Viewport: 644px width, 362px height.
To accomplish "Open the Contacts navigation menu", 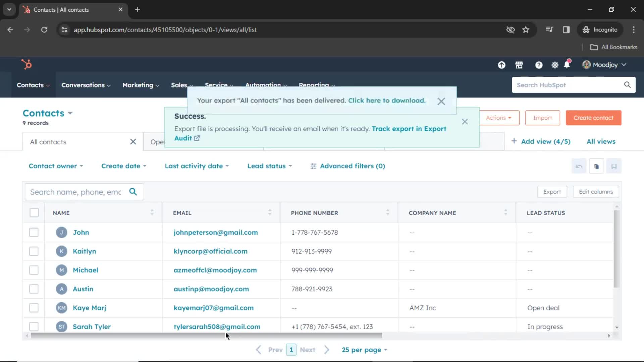I will pyautogui.click(x=33, y=85).
